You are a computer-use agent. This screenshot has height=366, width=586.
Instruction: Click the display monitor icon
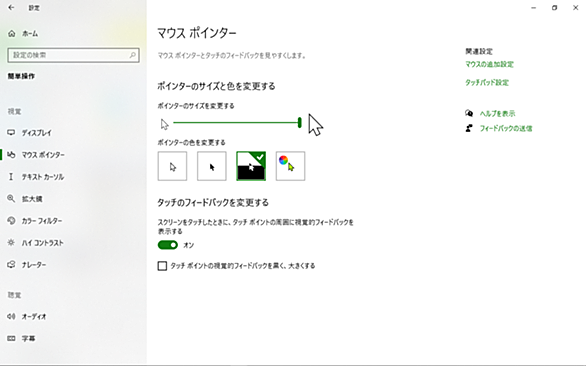point(11,133)
